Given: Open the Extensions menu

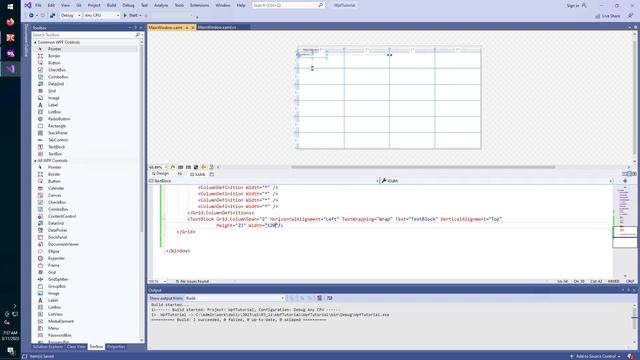Looking at the screenshot, I should pyautogui.click(x=200, y=5).
